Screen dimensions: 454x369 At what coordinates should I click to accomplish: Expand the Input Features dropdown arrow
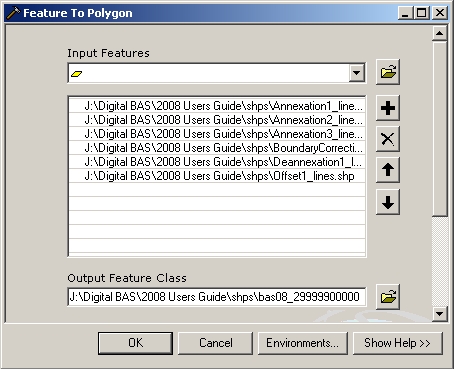357,73
